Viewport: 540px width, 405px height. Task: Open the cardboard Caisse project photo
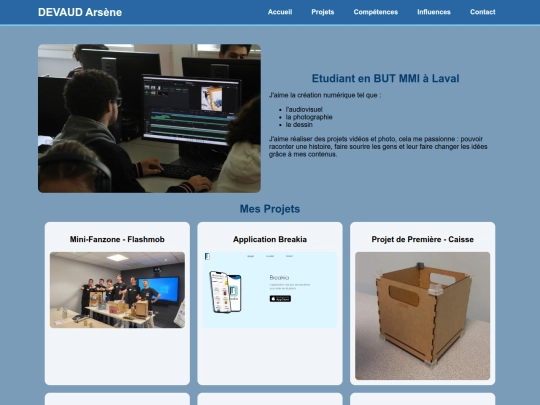(x=422, y=316)
